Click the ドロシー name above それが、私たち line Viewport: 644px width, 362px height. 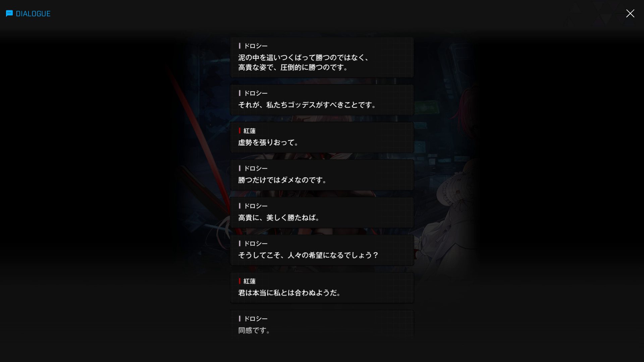pos(256,93)
